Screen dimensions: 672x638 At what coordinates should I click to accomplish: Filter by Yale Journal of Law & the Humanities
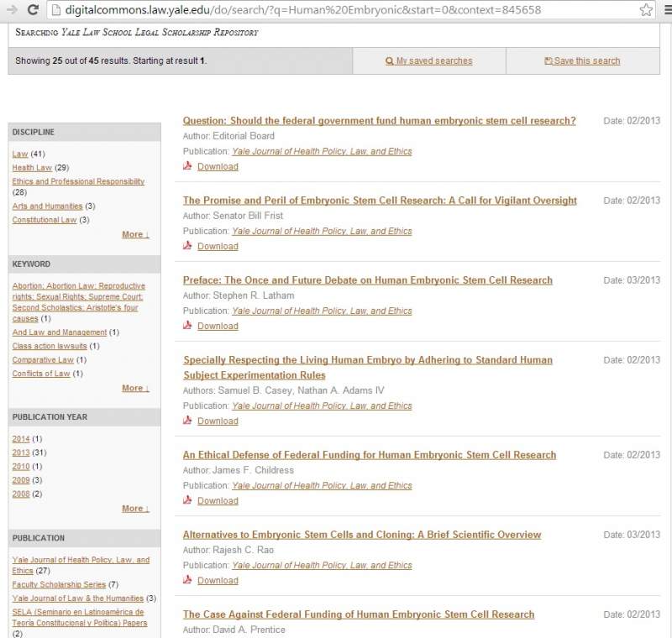pyautogui.click(x=77, y=599)
